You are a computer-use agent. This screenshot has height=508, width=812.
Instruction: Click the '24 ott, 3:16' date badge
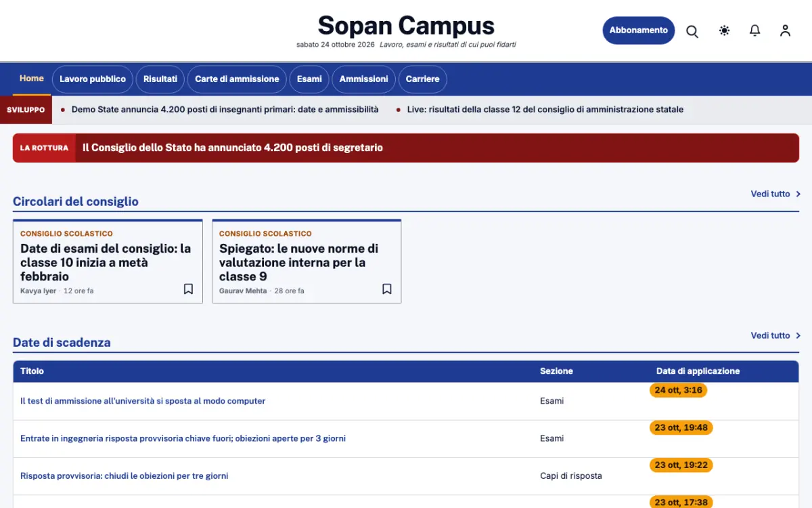pos(678,390)
